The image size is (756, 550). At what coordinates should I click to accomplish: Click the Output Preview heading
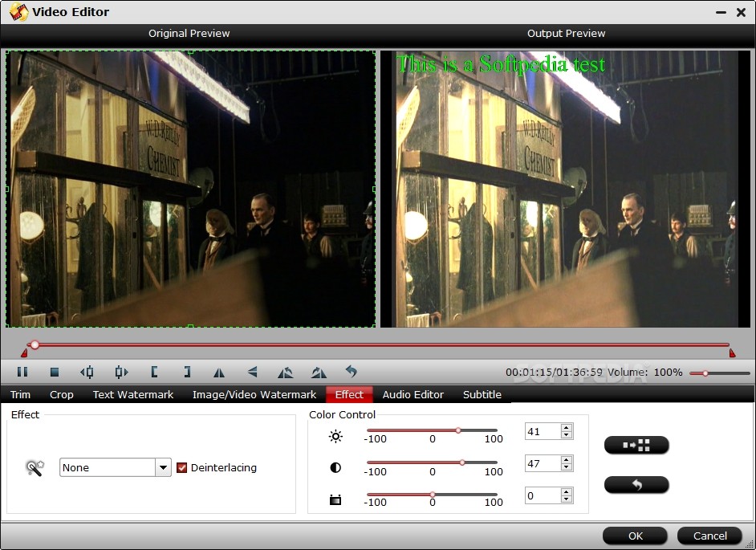566,33
